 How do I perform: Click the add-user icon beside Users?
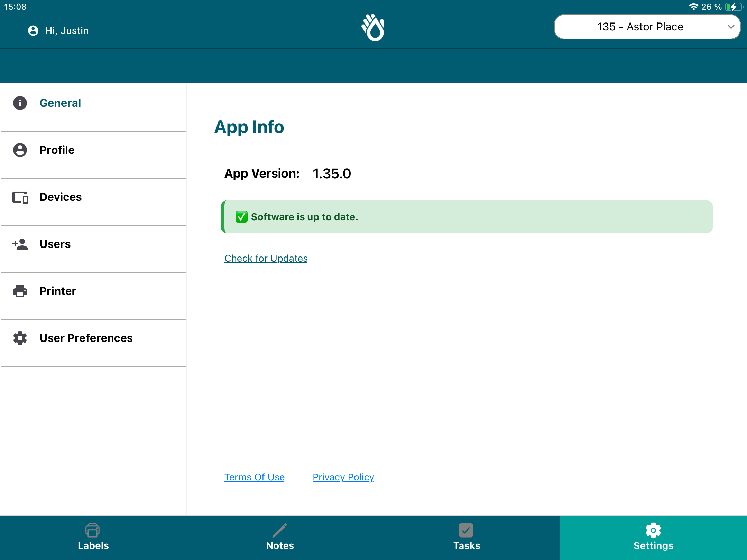coord(20,244)
